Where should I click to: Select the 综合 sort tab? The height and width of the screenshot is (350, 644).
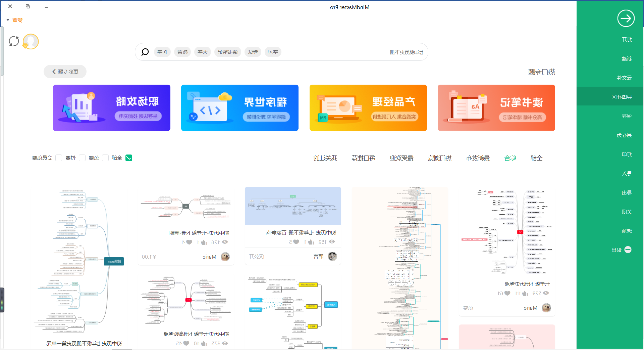tap(510, 158)
